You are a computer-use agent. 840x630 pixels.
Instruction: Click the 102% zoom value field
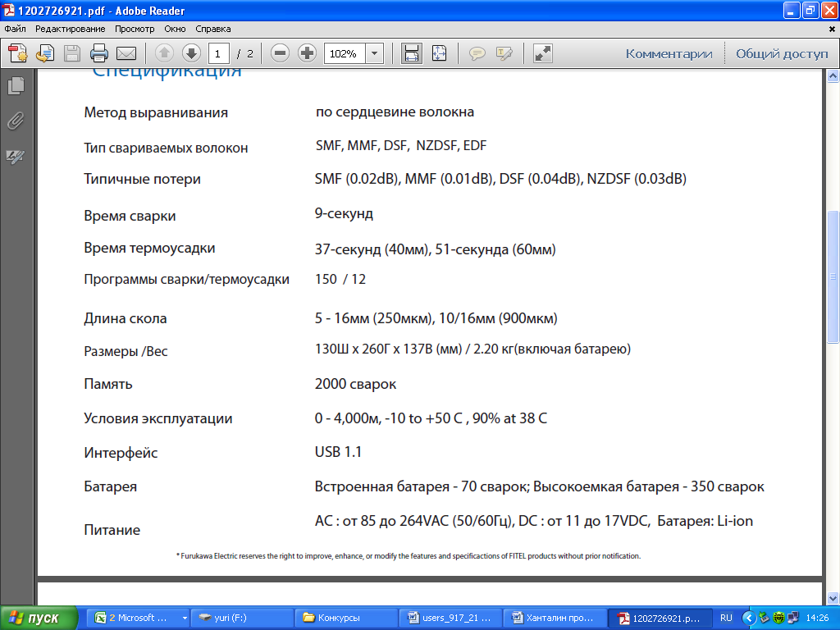(x=345, y=53)
